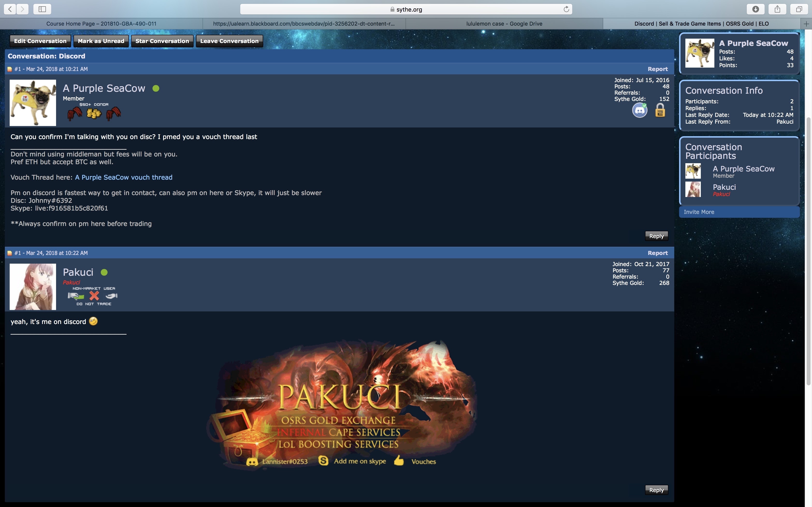Toggle the Safari sidebar icon
This screenshot has height=507, width=812.
(x=42, y=9)
